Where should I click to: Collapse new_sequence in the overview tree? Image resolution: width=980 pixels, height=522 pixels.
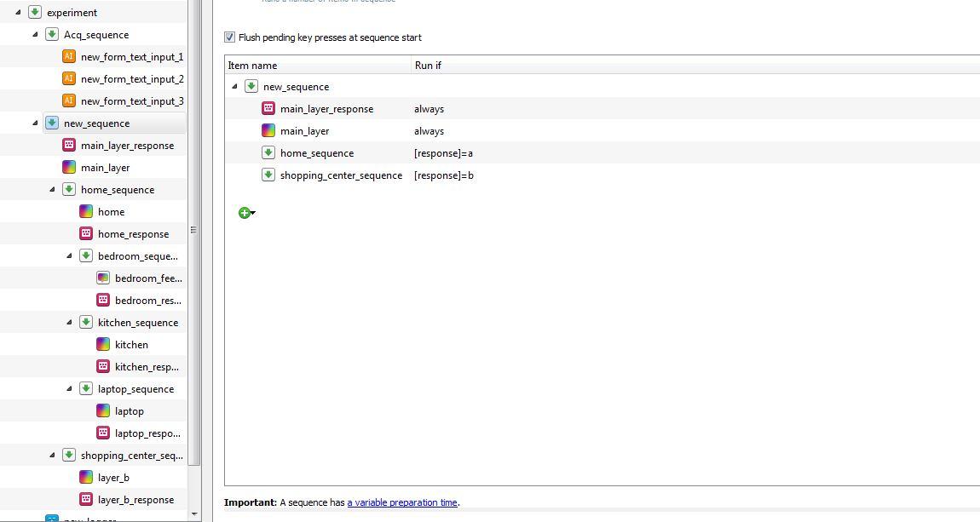tap(35, 123)
